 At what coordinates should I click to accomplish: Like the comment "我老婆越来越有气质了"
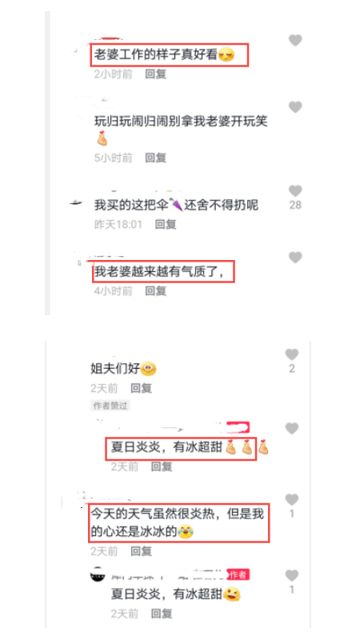pyautogui.click(x=295, y=257)
